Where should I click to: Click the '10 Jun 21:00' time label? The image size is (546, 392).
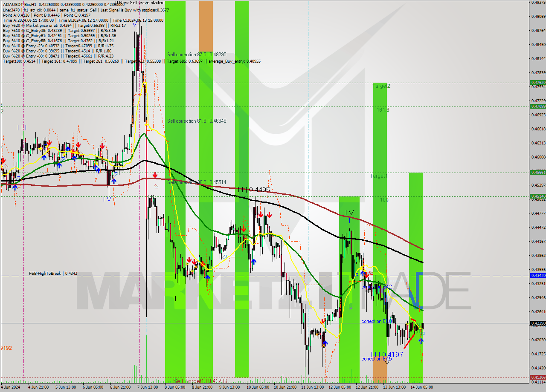tap(285, 387)
